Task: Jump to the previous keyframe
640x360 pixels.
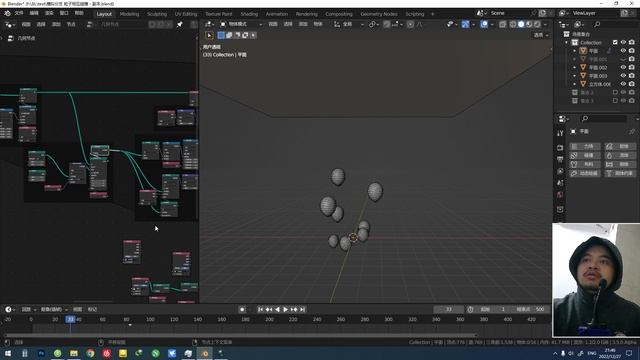Action: (x=269, y=309)
